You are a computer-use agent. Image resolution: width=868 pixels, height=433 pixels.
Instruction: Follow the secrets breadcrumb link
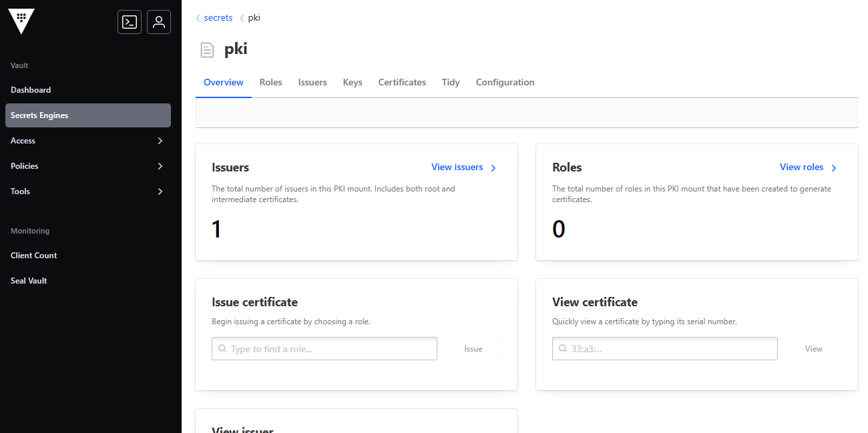(218, 18)
